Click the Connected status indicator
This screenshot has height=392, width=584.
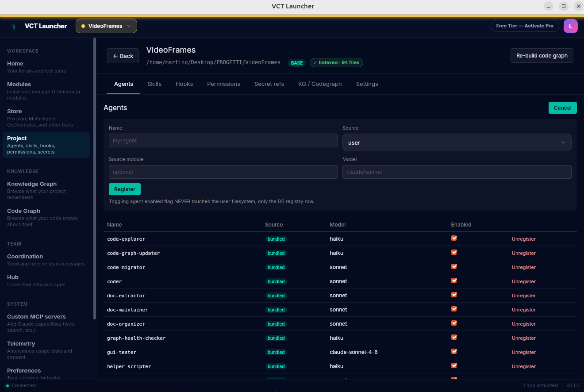tap(21, 385)
